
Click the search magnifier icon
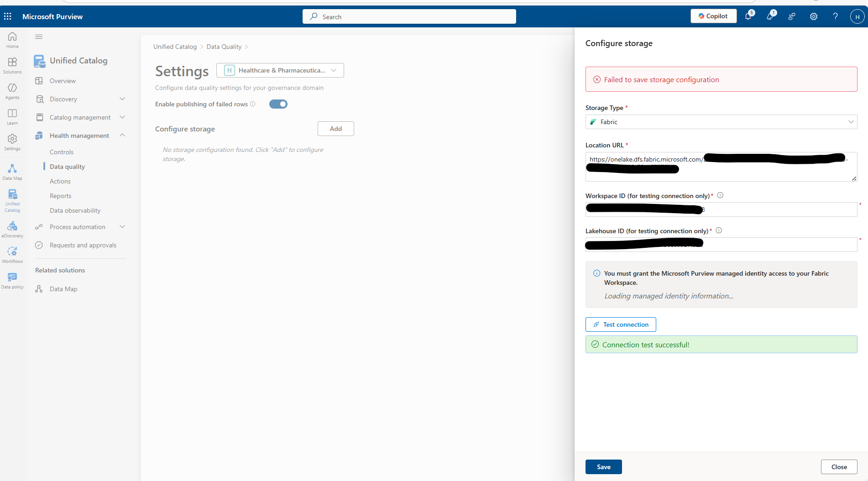[314, 16]
